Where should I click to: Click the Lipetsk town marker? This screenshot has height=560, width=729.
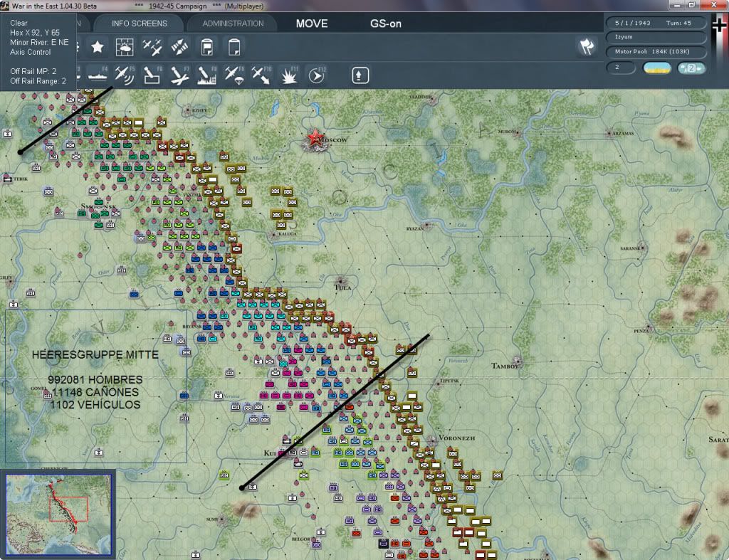click(x=436, y=383)
